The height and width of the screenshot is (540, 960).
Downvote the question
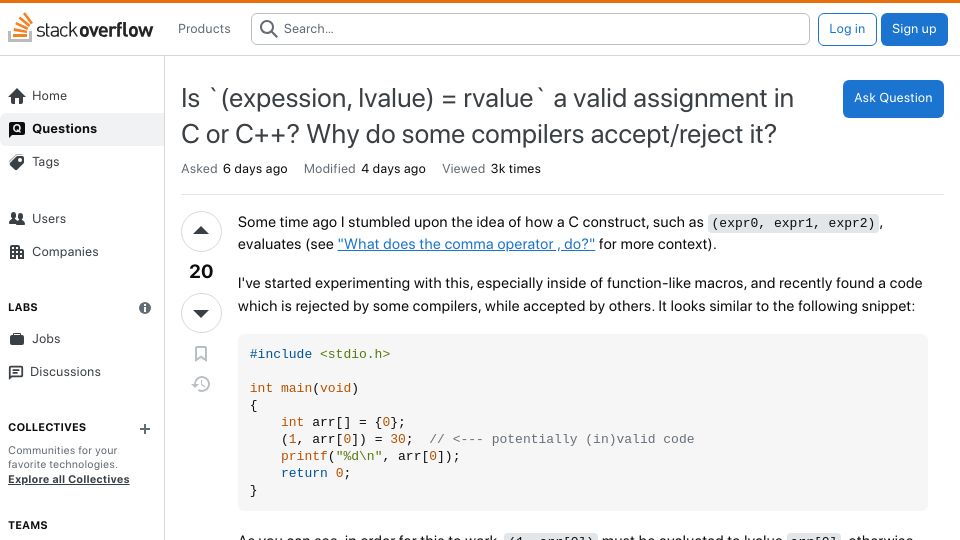point(201,313)
